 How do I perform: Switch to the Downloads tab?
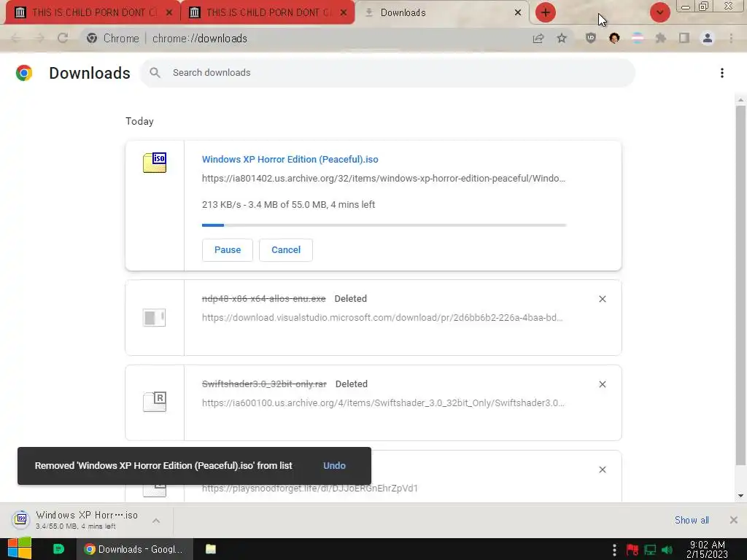point(443,12)
